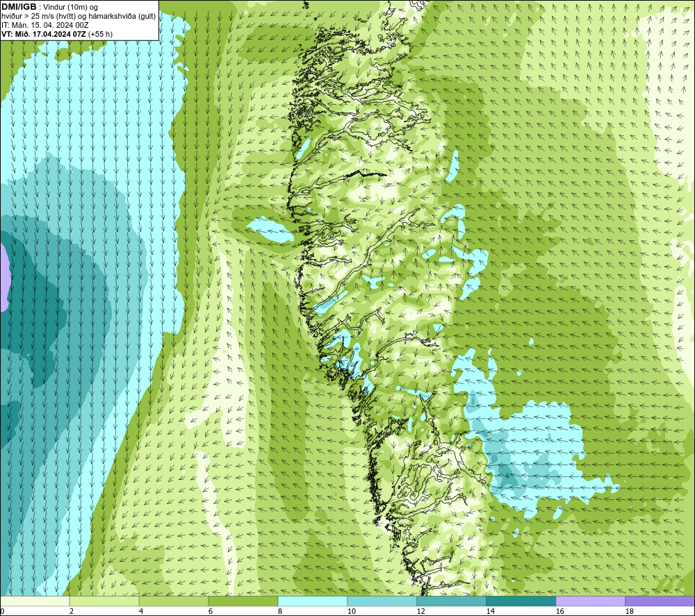Screen dimensions: 695x616
Task: Click the legend label '18'
Action: click(630, 612)
